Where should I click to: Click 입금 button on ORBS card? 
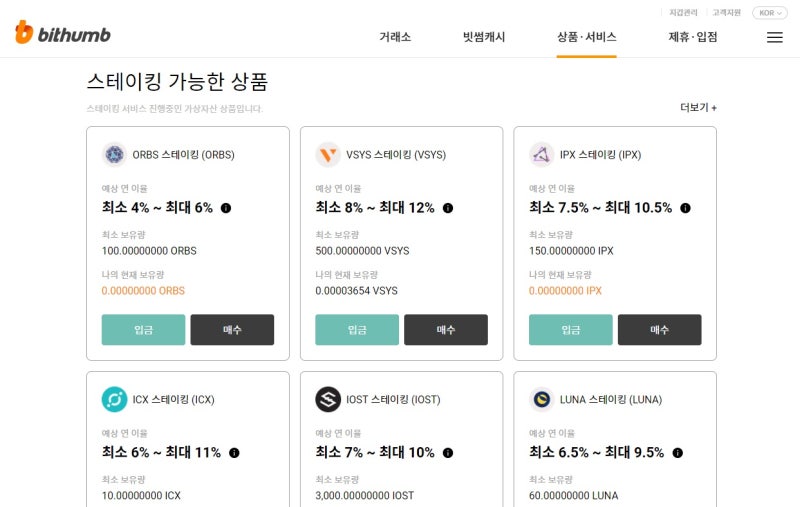143,329
